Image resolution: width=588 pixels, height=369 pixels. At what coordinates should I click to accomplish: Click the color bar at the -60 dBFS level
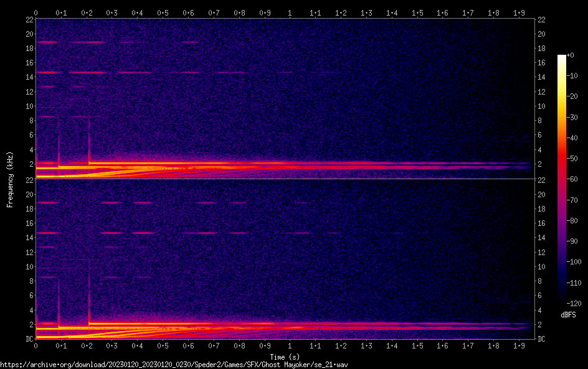pos(562,179)
